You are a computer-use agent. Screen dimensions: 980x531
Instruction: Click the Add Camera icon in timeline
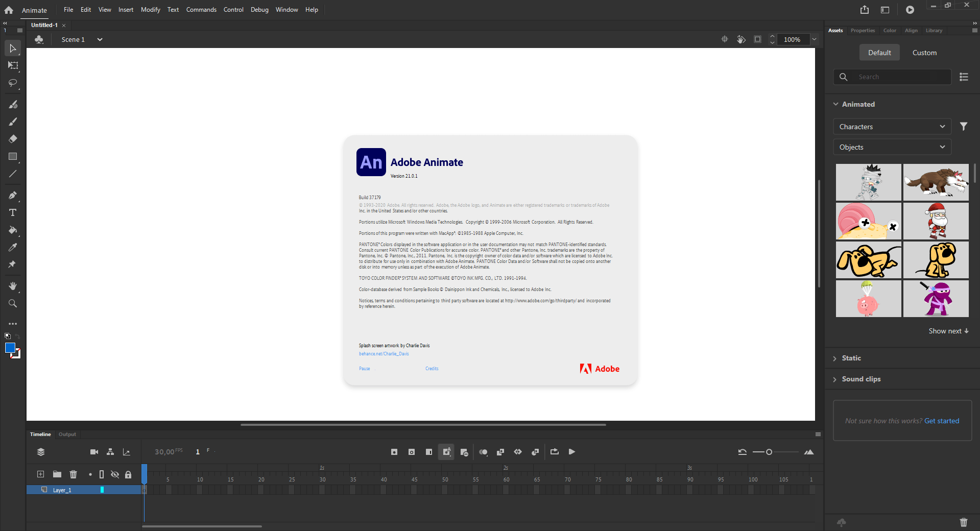point(94,452)
